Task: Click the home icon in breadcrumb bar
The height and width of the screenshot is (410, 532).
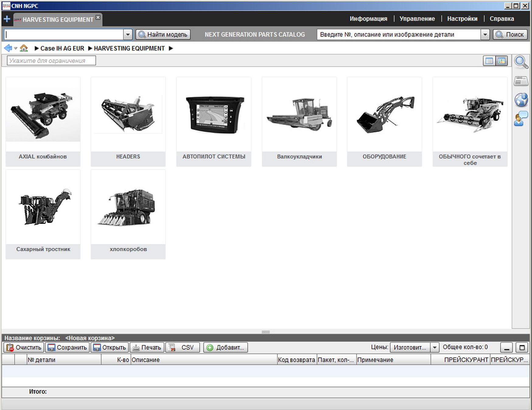Action: pyautogui.click(x=24, y=48)
